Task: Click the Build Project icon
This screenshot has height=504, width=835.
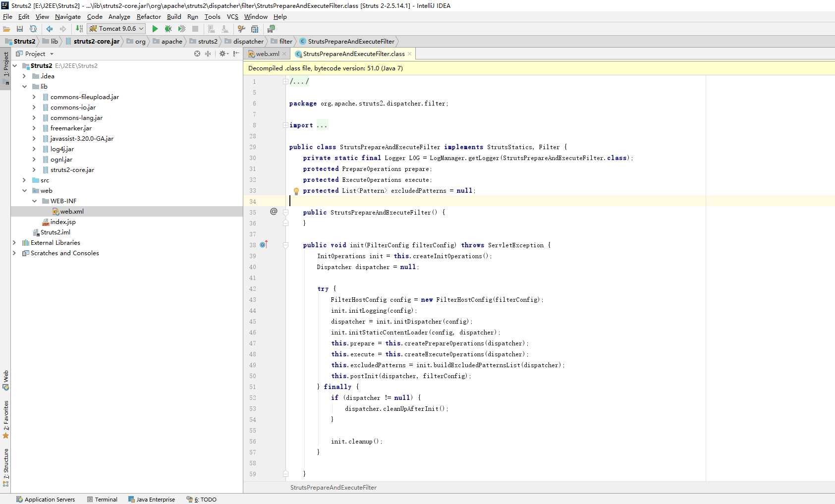Action: pyautogui.click(x=79, y=29)
